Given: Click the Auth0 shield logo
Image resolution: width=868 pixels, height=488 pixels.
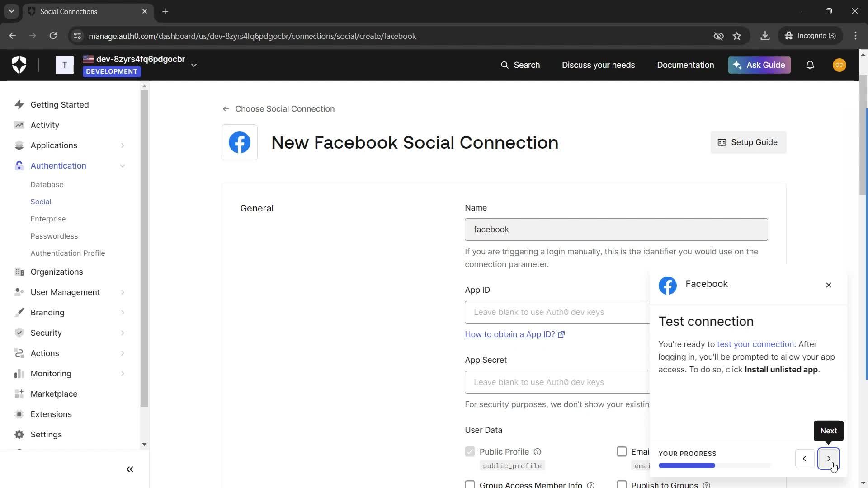Looking at the screenshot, I should click(x=19, y=65).
